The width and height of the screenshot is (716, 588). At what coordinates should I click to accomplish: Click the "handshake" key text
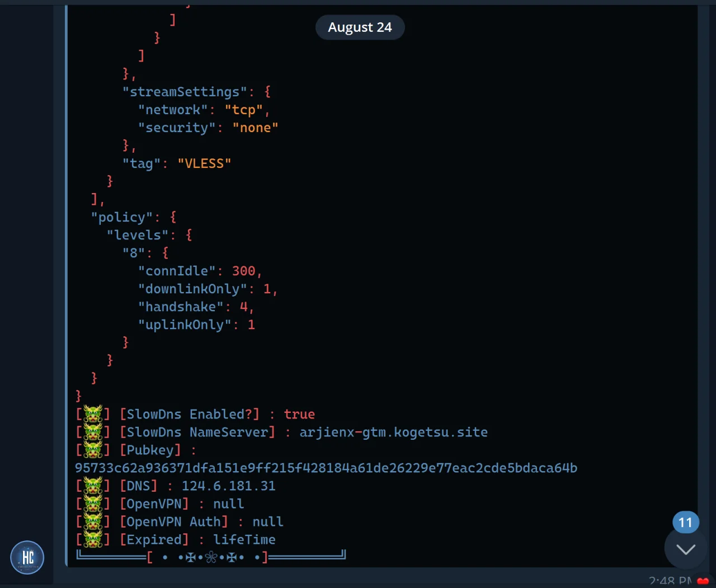tap(181, 307)
